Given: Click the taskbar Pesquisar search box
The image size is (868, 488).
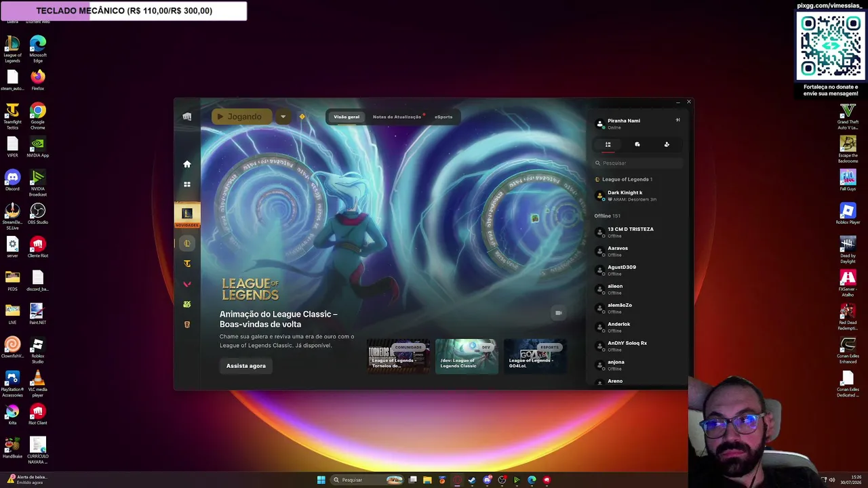Looking at the screenshot, I should (x=367, y=480).
